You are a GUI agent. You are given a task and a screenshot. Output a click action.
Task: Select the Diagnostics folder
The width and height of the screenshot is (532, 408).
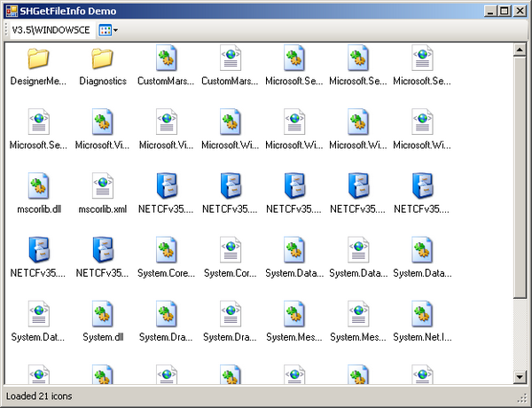coord(103,67)
